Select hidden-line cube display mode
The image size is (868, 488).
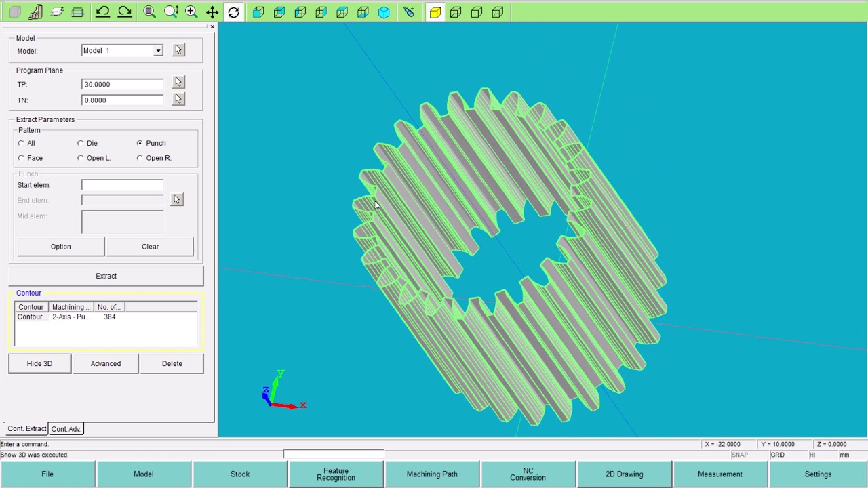[x=477, y=12]
